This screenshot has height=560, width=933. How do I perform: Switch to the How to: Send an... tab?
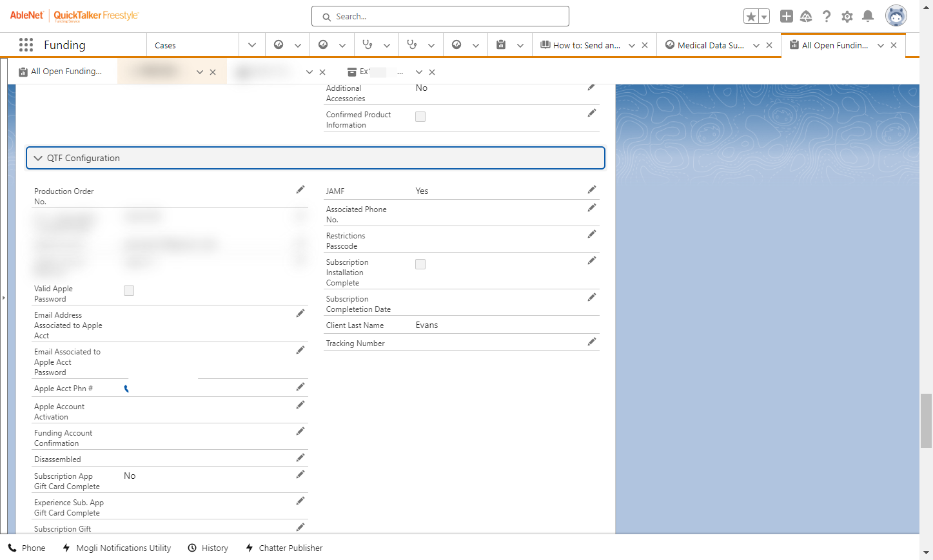coord(580,45)
